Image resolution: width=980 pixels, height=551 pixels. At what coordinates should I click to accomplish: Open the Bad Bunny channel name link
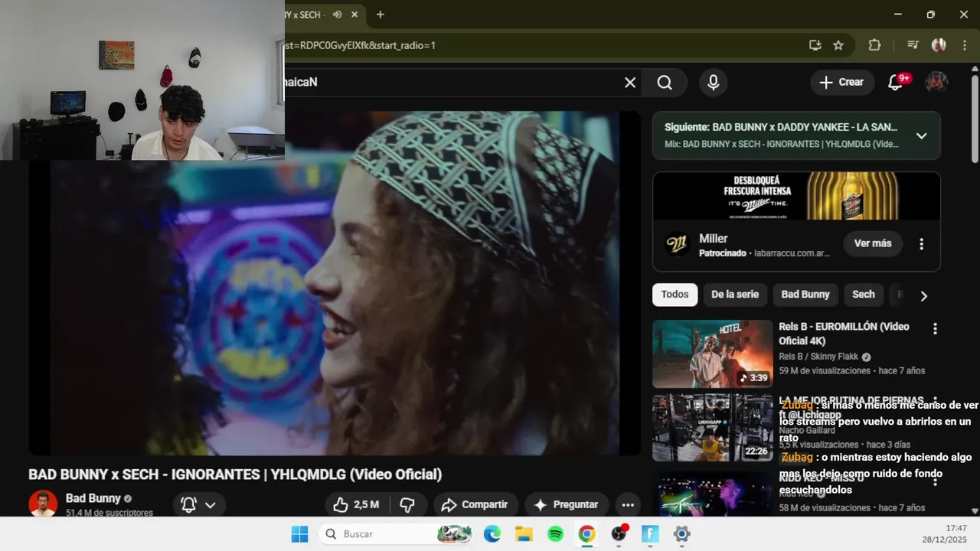(x=93, y=498)
